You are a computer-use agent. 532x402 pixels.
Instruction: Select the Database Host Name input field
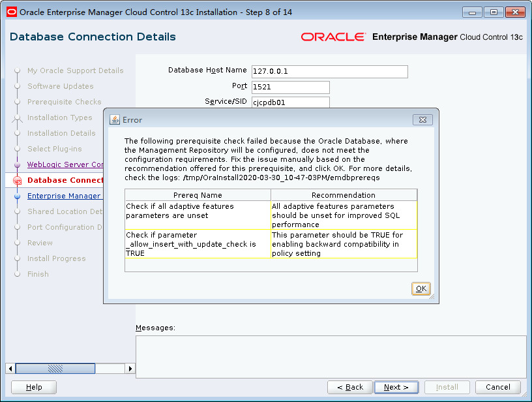click(329, 72)
